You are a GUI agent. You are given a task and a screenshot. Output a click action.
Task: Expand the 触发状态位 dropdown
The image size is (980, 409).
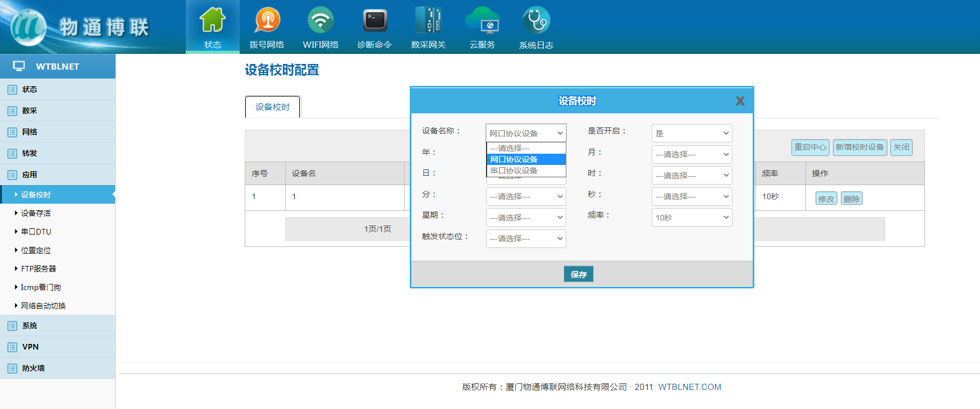click(525, 238)
